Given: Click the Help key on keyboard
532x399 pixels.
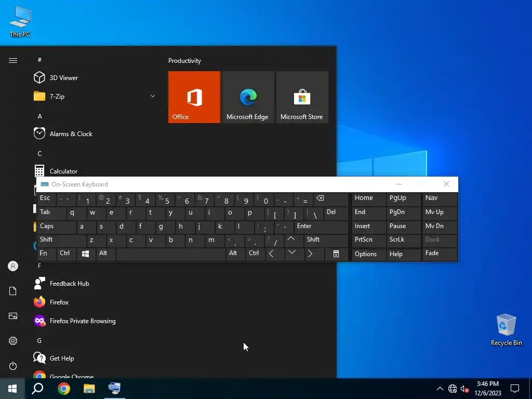Looking at the screenshot, I should [x=403, y=254].
